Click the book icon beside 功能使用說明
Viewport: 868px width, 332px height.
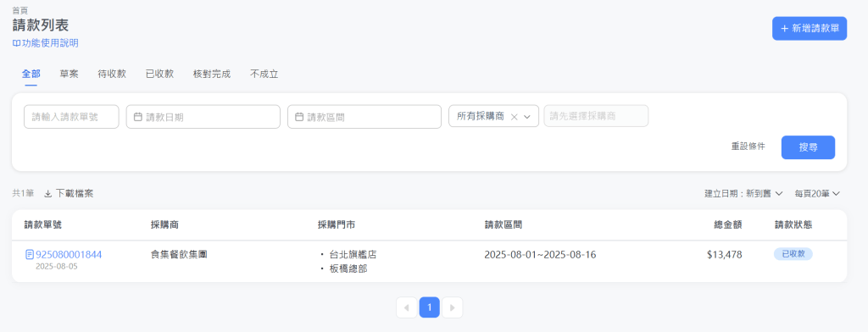tap(16, 43)
